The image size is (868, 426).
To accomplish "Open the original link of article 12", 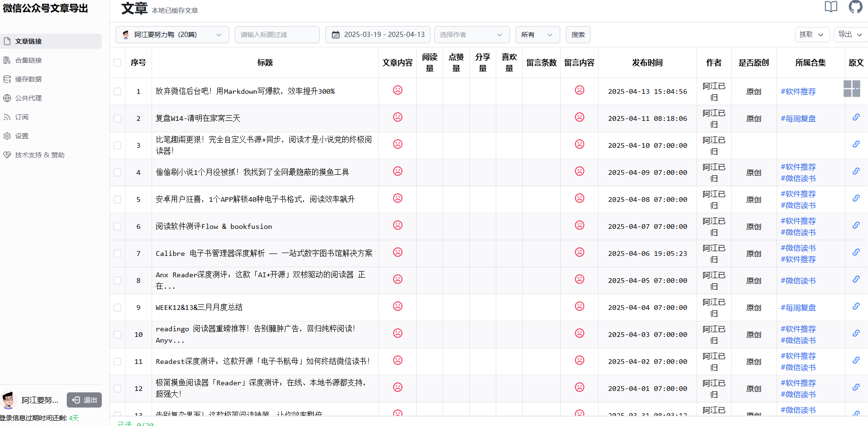I will [856, 387].
